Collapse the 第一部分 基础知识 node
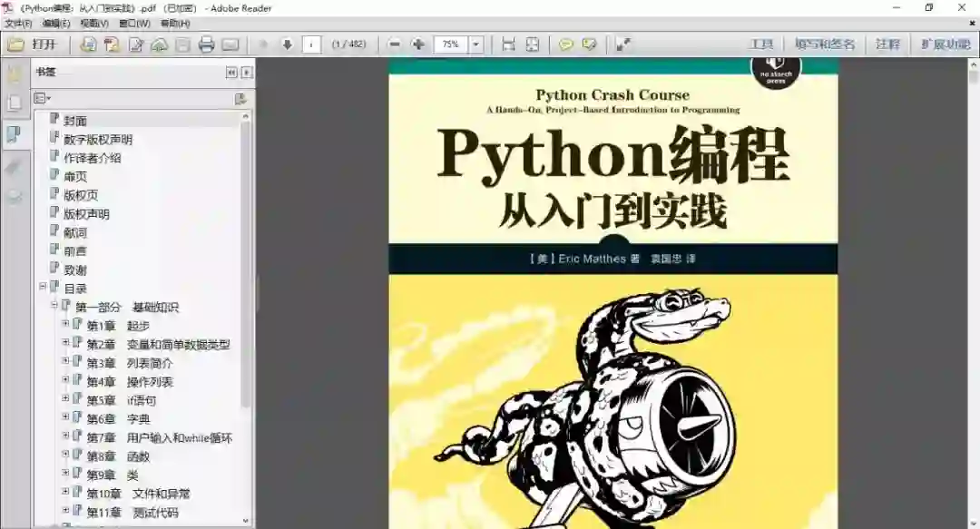 click(54, 305)
